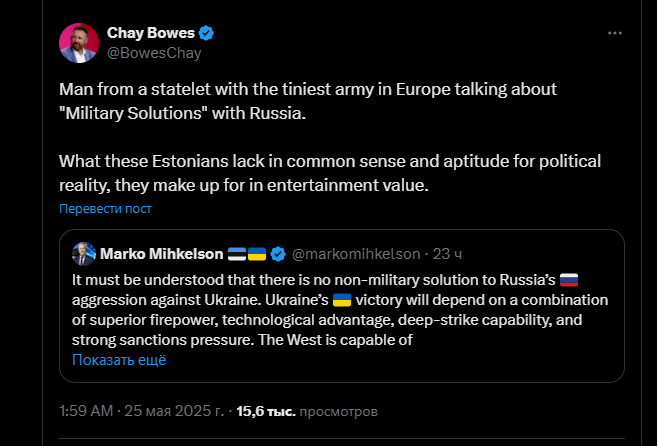Click the Estonian flag emoji next to Mihkelson

(x=237, y=253)
